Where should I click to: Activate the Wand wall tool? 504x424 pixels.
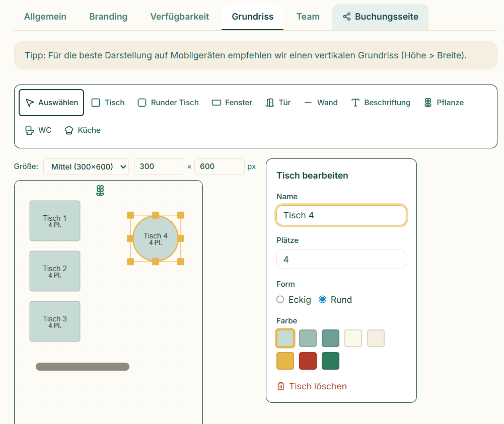tap(321, 103)
